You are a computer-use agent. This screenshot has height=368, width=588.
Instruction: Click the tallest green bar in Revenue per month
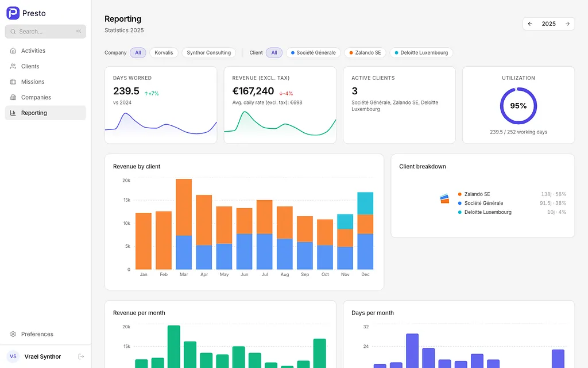click(x=173, y=347)
